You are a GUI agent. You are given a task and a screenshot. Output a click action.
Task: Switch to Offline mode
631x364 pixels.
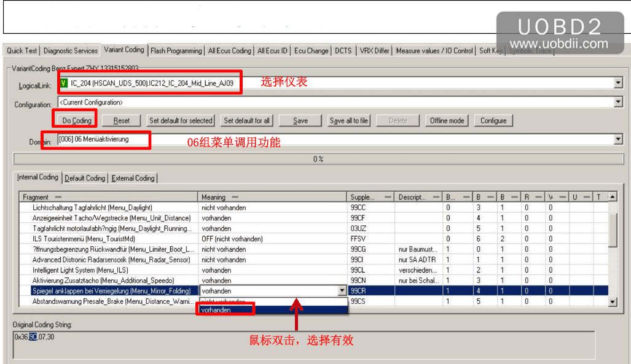tap(447, 121)
